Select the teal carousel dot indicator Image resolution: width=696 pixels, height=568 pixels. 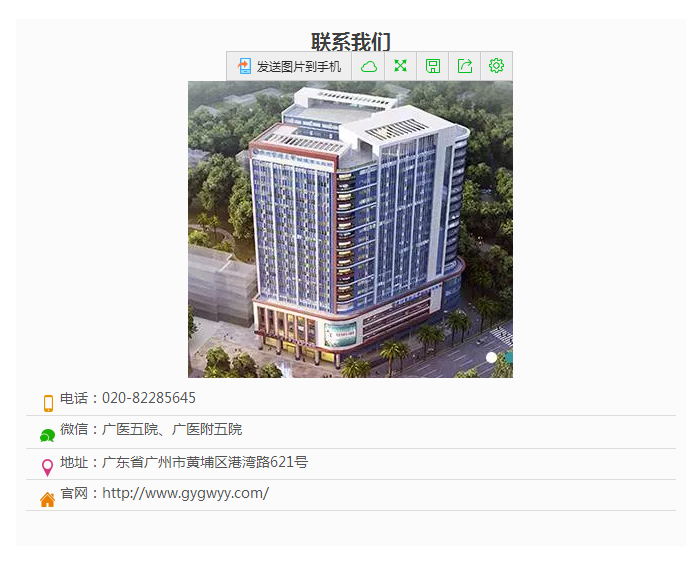click(509, 358)
